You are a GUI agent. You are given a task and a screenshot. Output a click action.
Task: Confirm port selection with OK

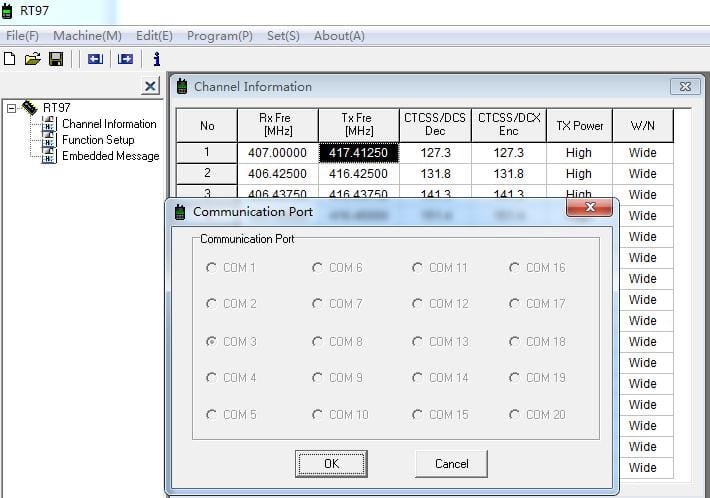pos(331,464)
